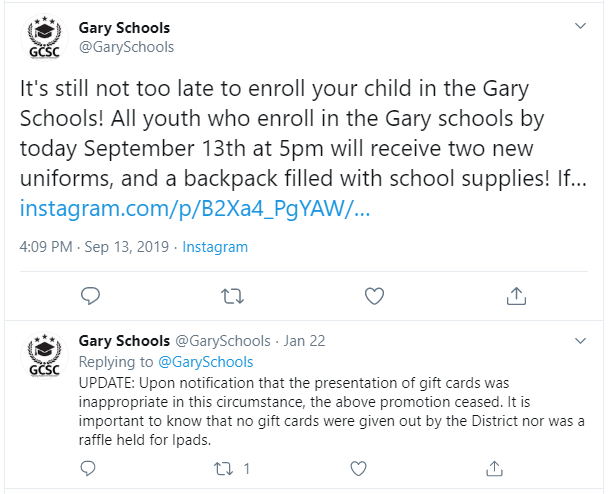The height and width of the screenshot is (494, 608).
Task: Click Gary Schools name on the reply
Action: [124, 341]
